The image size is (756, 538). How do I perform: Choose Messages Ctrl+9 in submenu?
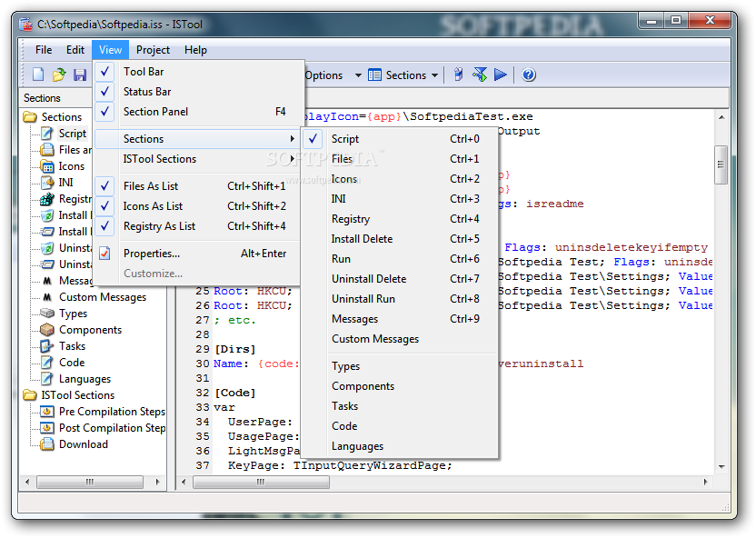(400, 319)
